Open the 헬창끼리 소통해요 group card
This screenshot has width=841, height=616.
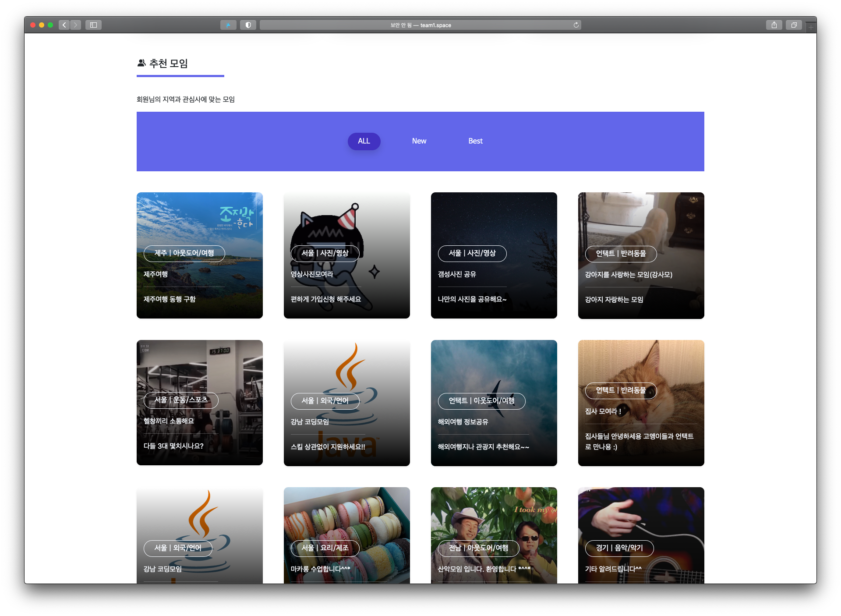point(200,403)
